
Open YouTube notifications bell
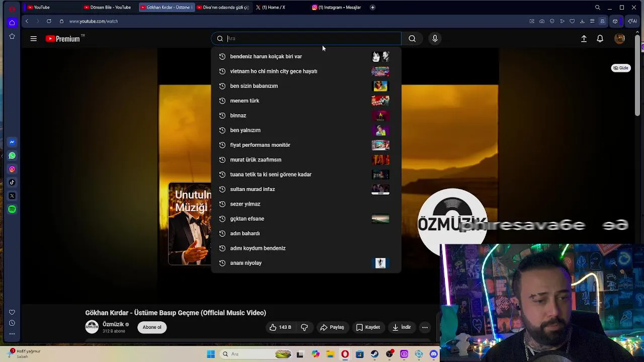pyautogui.click(x=600, y=39)
